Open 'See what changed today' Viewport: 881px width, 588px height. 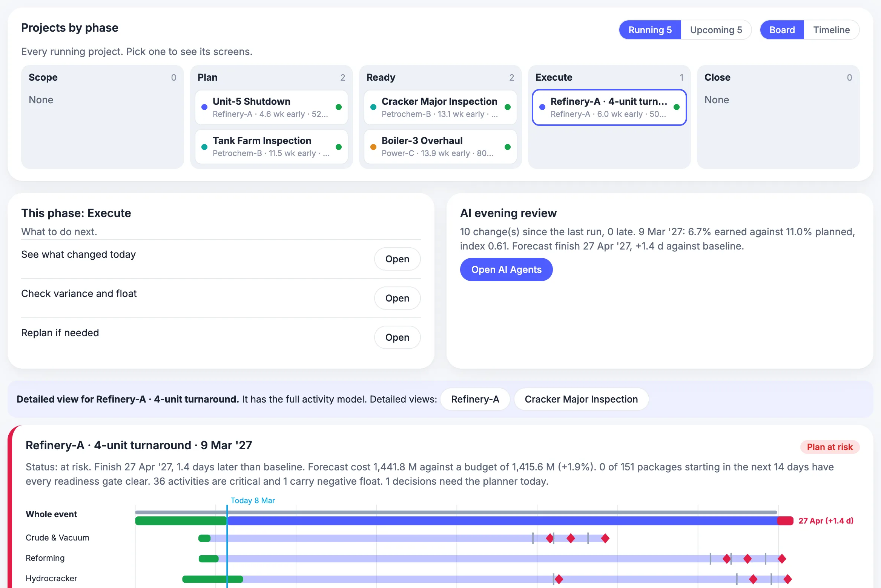pos(397,259)
